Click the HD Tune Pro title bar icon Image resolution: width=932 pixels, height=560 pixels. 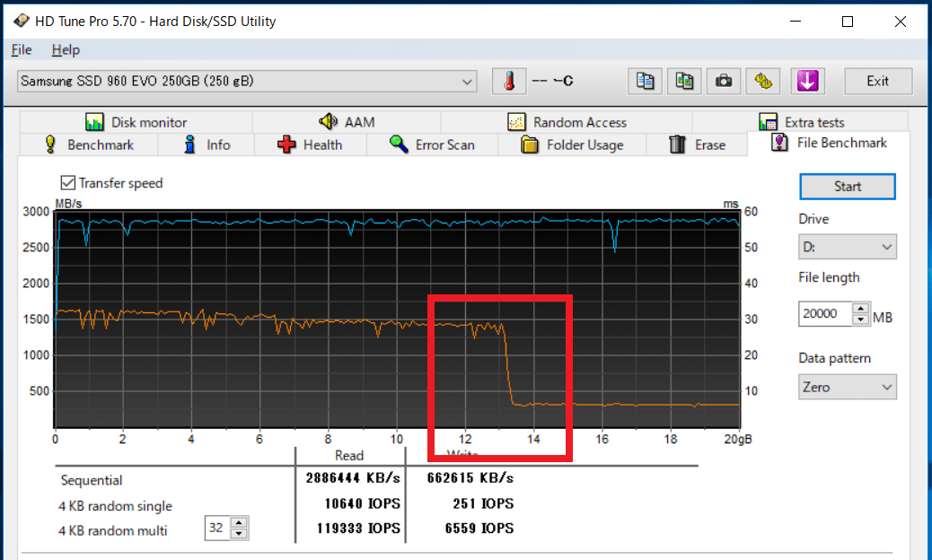click(x=22, y=22)
